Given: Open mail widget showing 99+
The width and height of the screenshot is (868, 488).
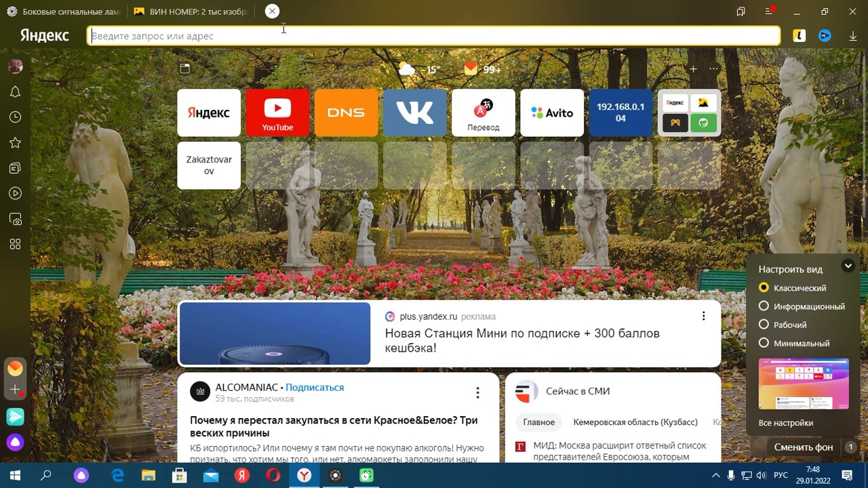Looking at the screenshot, I should coord(482,69).
